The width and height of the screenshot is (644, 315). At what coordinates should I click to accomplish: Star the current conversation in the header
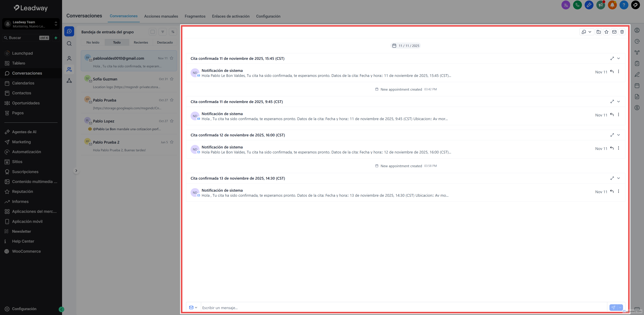[x=606, y=32]
